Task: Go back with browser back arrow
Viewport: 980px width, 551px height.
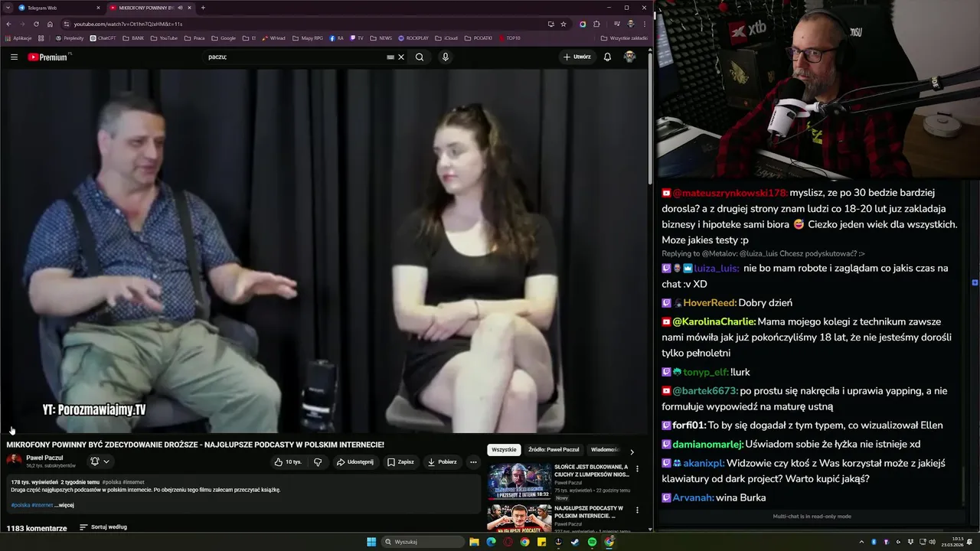Action: [x=8, y=24]
